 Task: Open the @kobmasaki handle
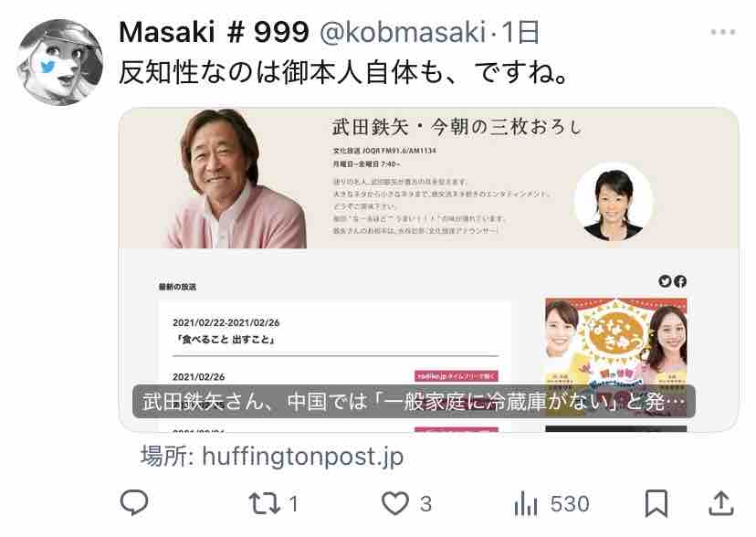tap(403, 33)
